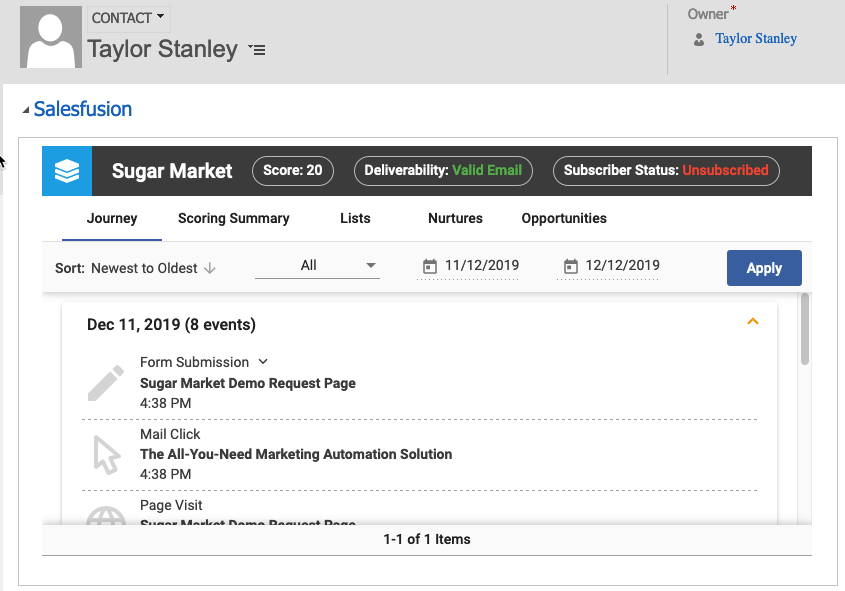Screen dimensions: 845x591
Task: Open the end date calendar icon
Action: tap(571, 266)
